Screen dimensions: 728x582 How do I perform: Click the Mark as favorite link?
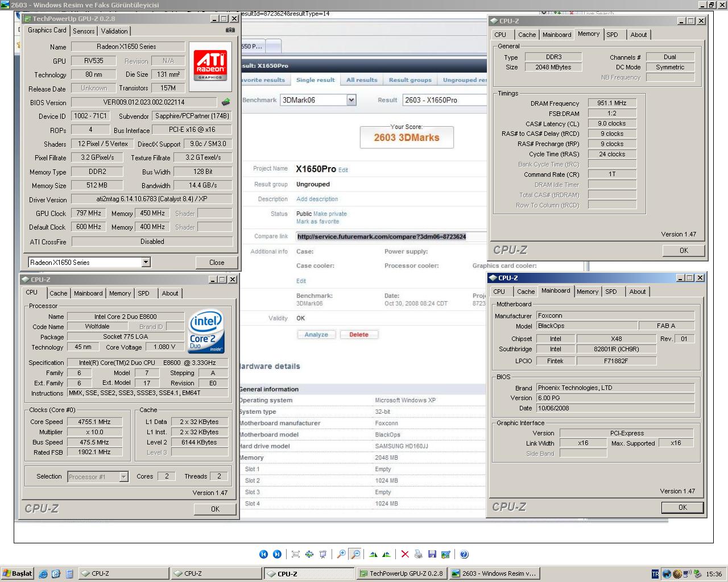(x=317, y=222)
